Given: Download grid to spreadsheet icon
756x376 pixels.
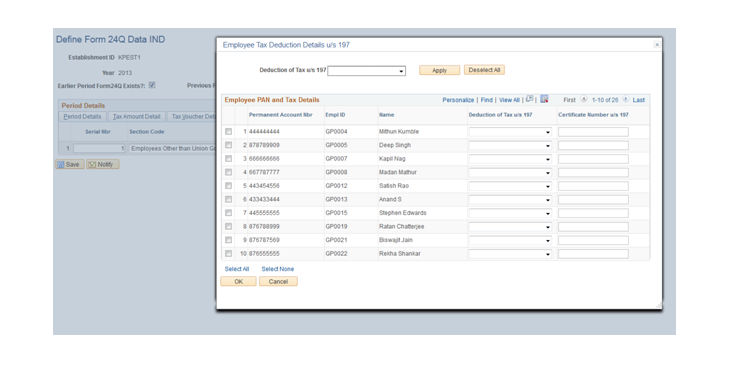Looking at the screenshot, I should (544, 99).
